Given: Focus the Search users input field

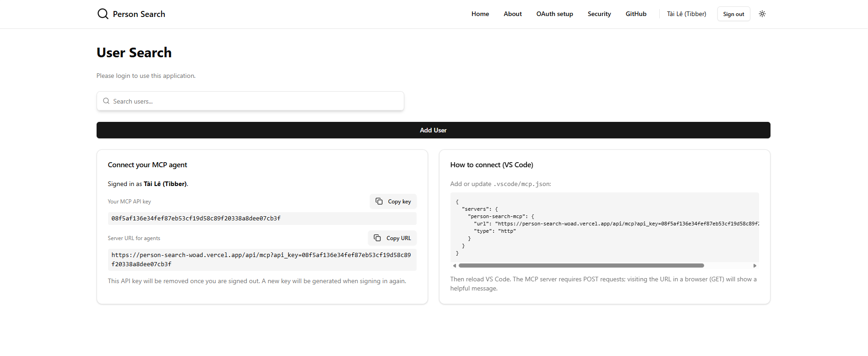Looking at the screenshot, I should coord(250,101).
